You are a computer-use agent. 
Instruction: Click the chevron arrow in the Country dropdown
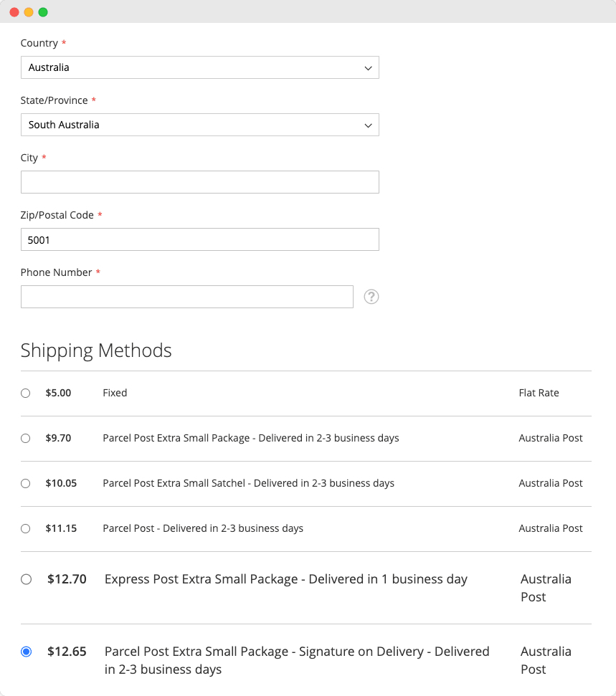368,68
